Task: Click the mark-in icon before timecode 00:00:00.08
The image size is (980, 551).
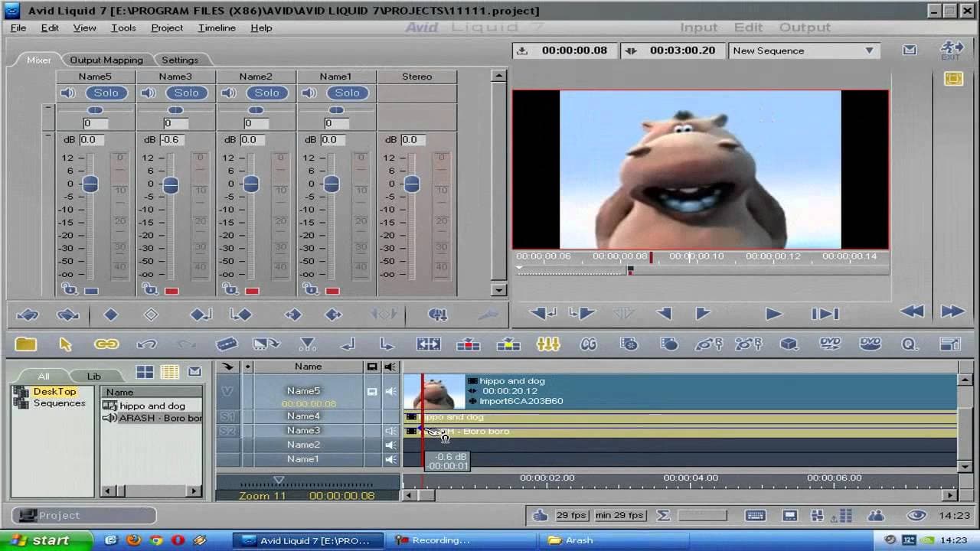Action: pyautogui.click(x=522, y=51)
